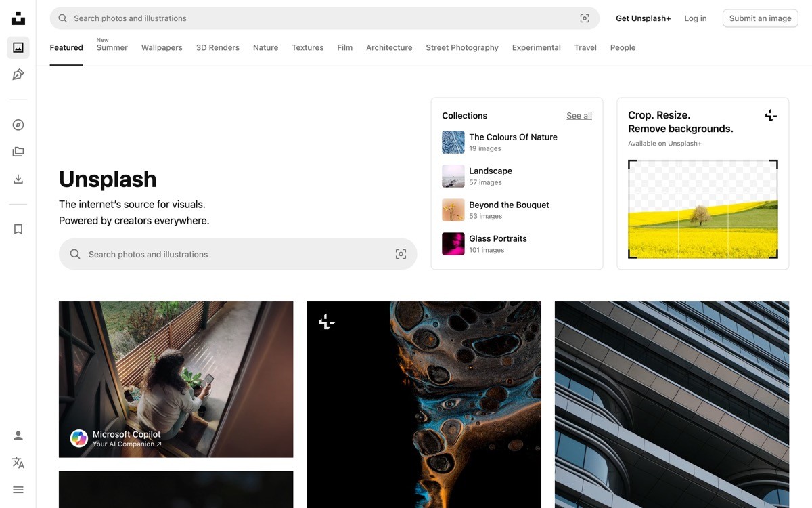
Task: Open the Downloads icon in sidebar
Action: (18, 179)
